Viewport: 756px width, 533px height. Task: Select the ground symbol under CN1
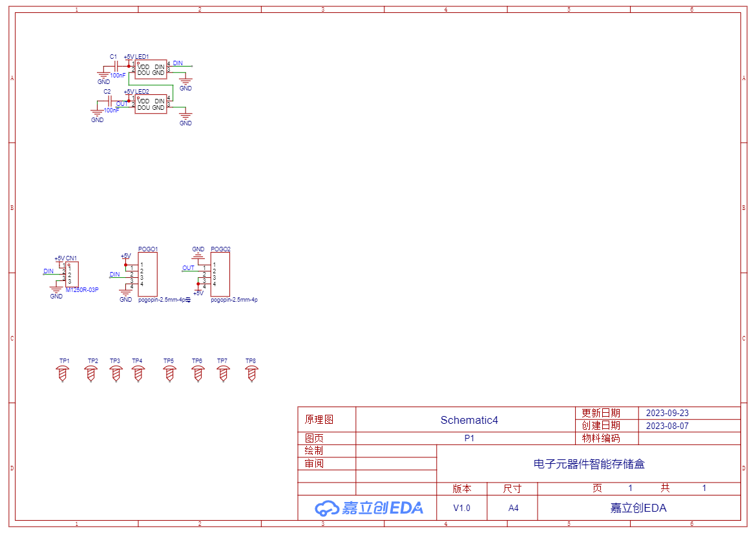pyautogui.click(x=56, y=291)
